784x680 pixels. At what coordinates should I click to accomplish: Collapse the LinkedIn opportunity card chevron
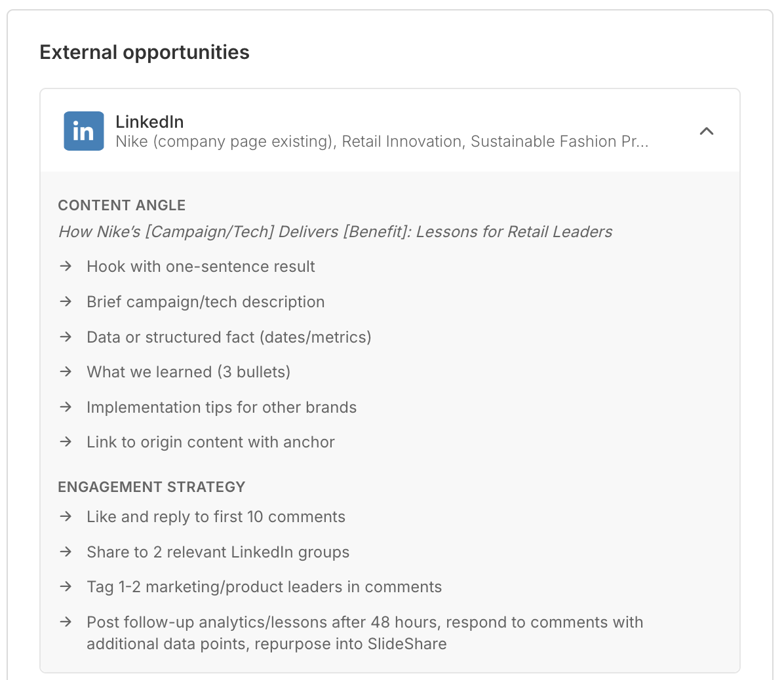pyautogui.click(x=706, y=131)
